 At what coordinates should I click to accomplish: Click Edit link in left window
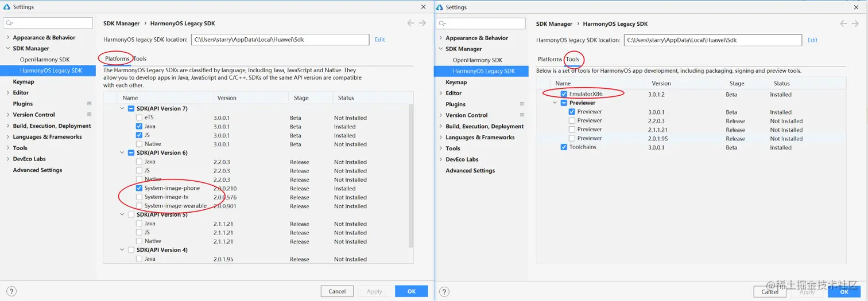[379, 40]
